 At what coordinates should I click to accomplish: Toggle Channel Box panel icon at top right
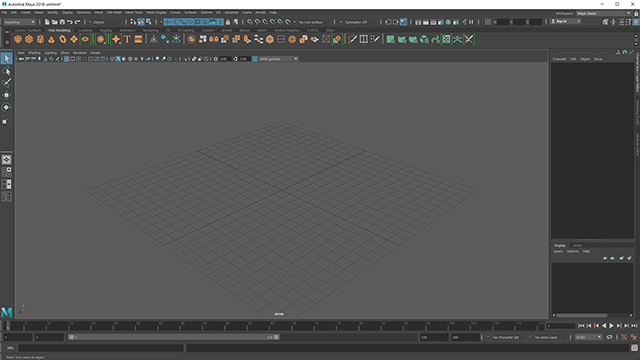pyautogui.click(x=636, y=22)
